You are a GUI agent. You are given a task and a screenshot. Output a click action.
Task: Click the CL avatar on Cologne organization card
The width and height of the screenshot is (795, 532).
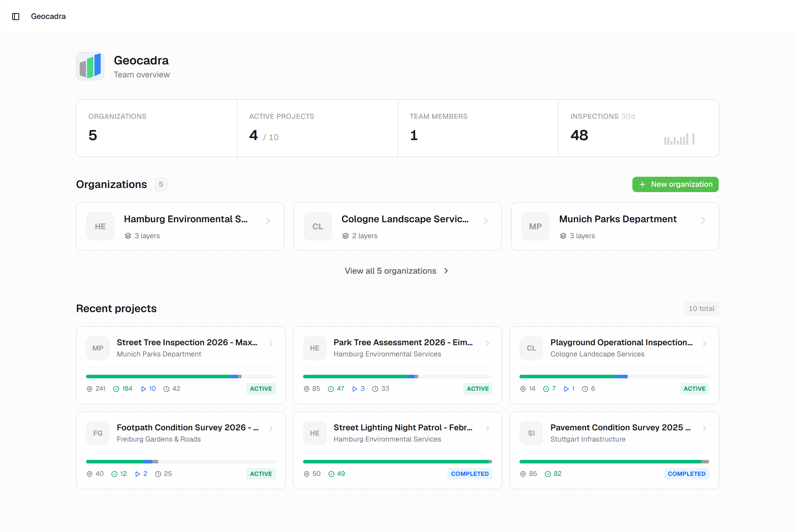(x=318, y=227)
